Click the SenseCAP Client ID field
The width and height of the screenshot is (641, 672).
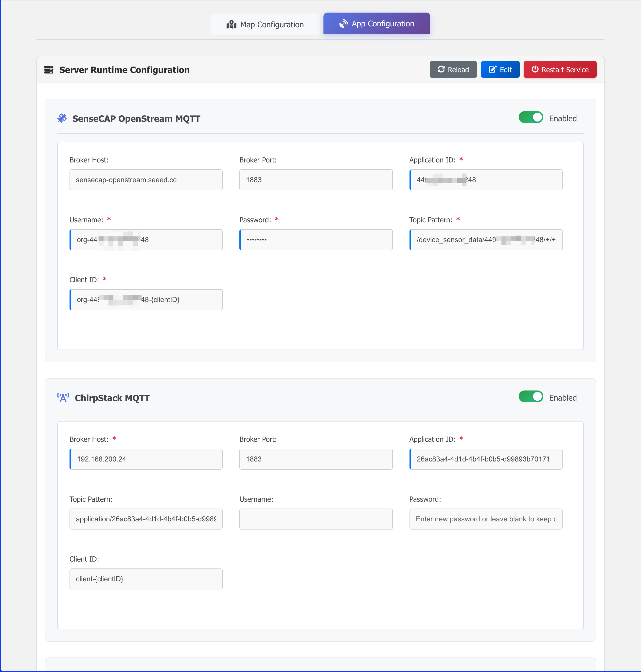[146, 300]
